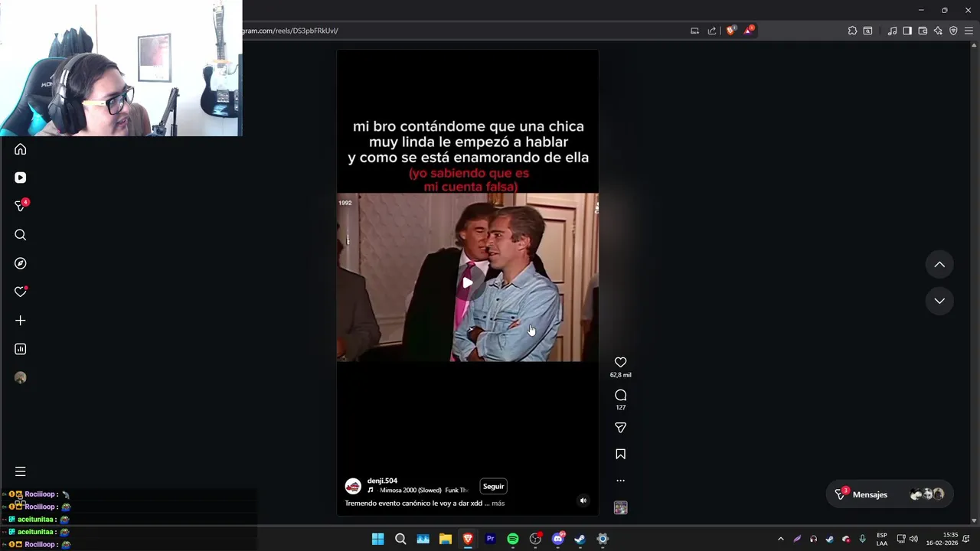Open the dashboard chart icon in the sidebar
Image resolution: width=980 pixels, height=551 pixels.
pyautogui.click(x=21, y=349)
